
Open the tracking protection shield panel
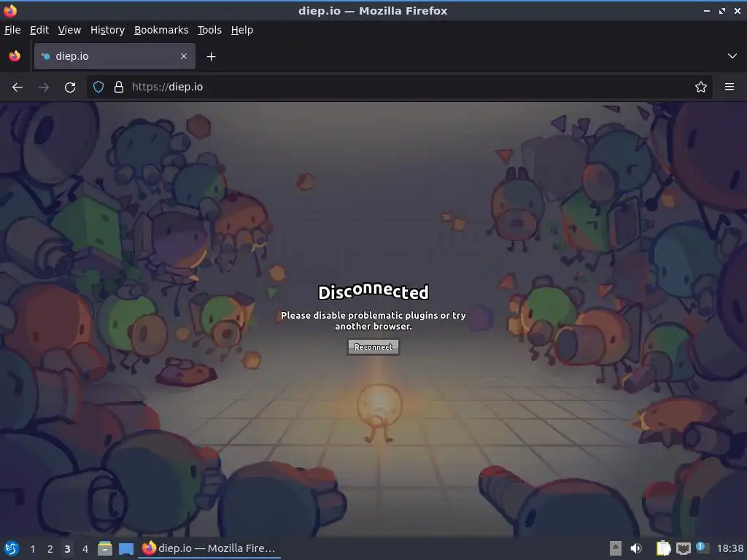click(98, 87)
